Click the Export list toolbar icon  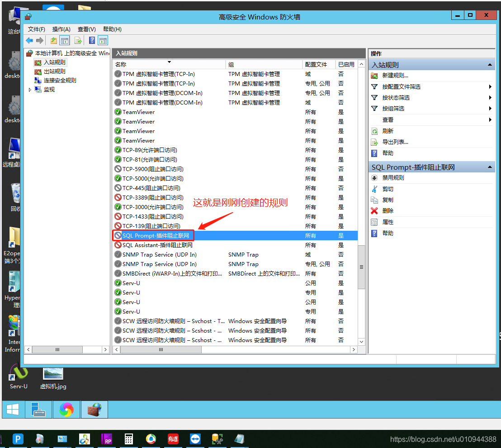78,41
